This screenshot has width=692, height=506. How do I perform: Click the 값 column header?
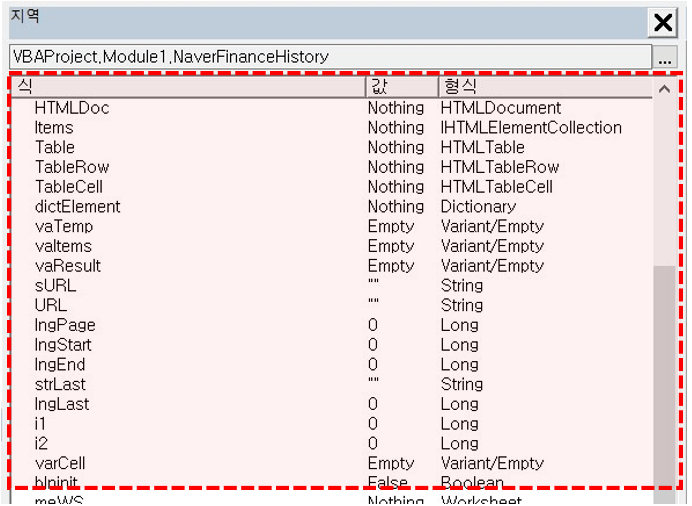[402, 86]
